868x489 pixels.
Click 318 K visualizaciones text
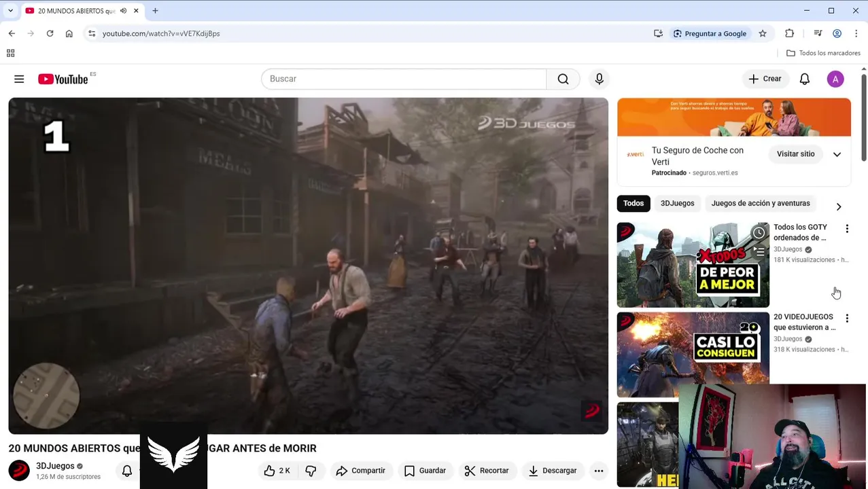[804, 350]
